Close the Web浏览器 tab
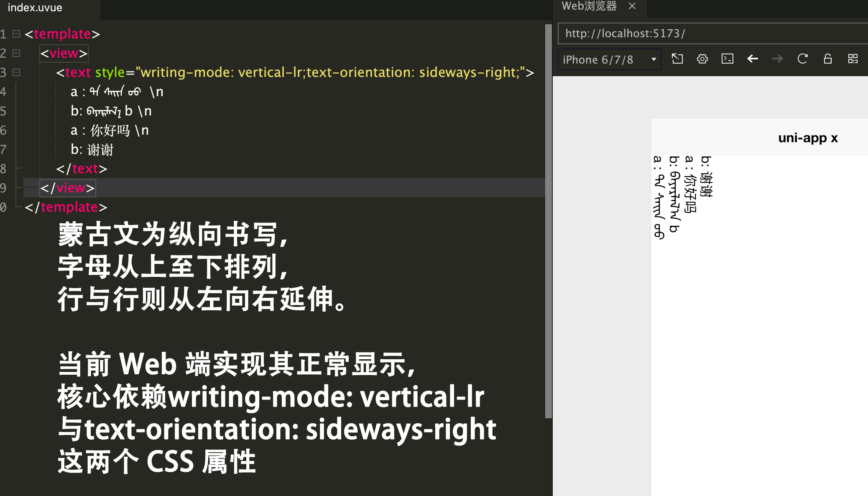The width and height of the screenshot is (868, 496). click(x=632, y=6)
